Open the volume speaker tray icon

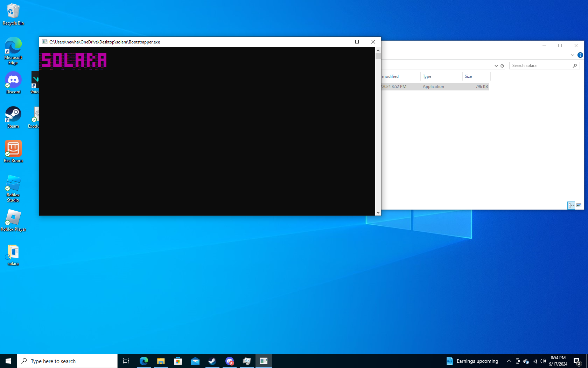(x=543, y=361)
